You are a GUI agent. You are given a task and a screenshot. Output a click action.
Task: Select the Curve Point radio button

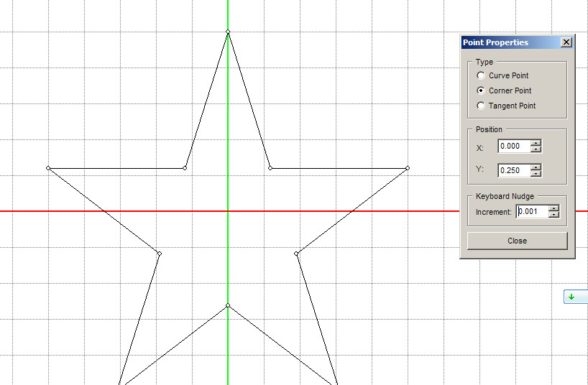481,75
